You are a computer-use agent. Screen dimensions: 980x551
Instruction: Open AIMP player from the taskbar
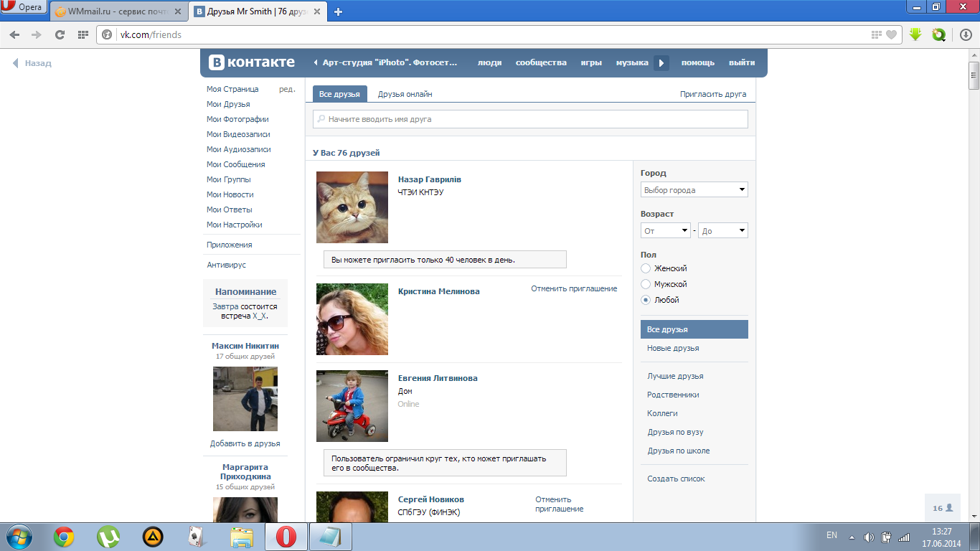[153, 537]
